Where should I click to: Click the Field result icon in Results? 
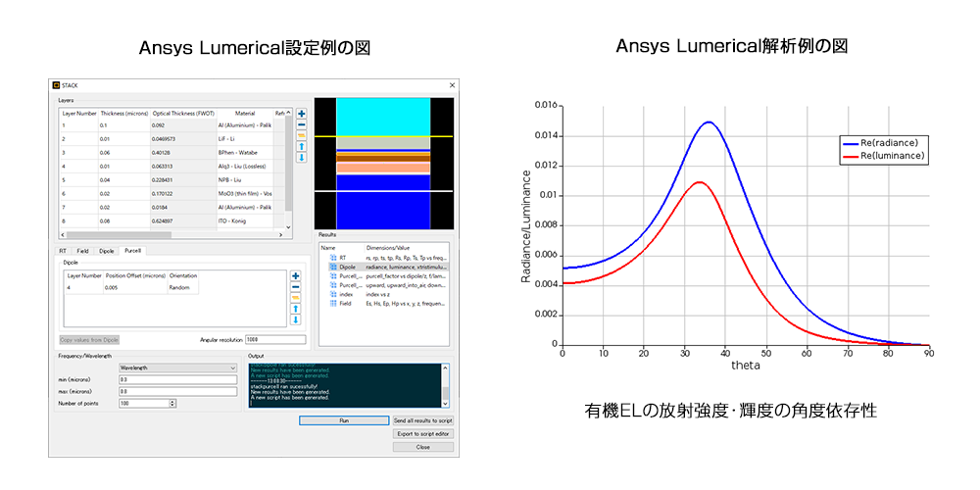point(333,303)
